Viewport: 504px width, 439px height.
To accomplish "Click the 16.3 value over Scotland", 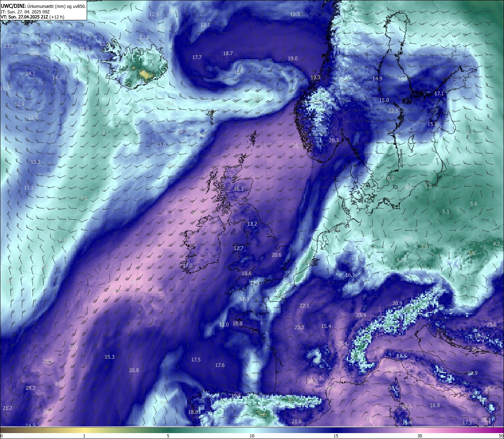I will 239,189.
